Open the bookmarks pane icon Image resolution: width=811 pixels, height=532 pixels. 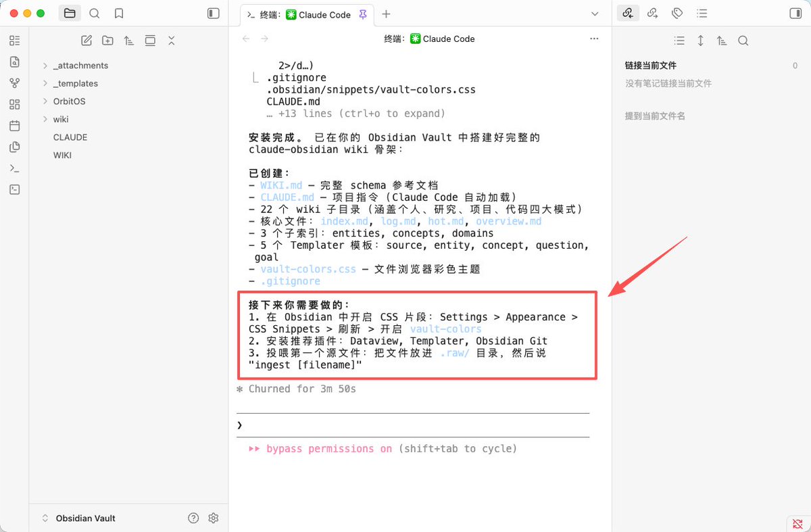(119, 14)
